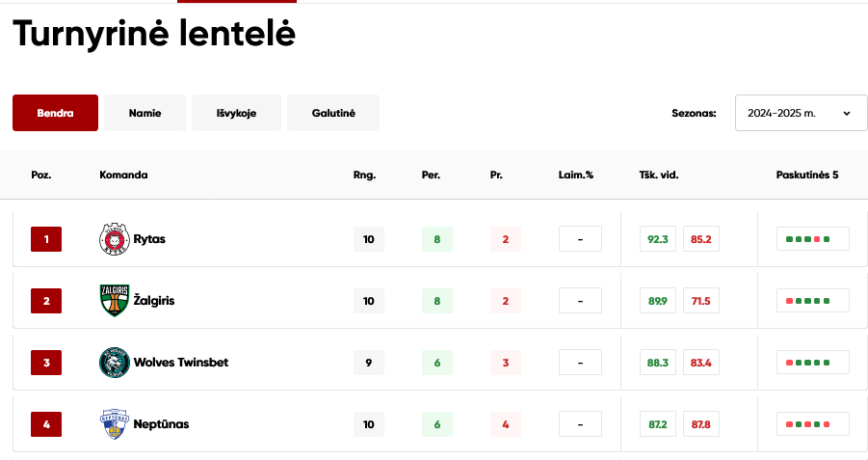This screenshot has width=868, height=460.
Task: Open the Wolves Twinsbet team link
Action: pos(181,363)
